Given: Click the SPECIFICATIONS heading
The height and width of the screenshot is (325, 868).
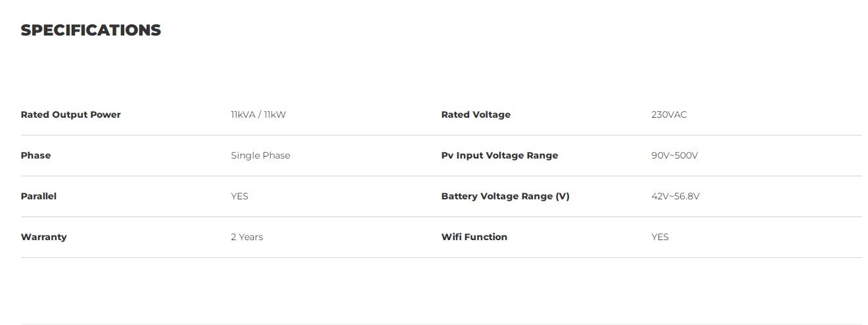Looking at the screenshot, I should tap(91, 30).
